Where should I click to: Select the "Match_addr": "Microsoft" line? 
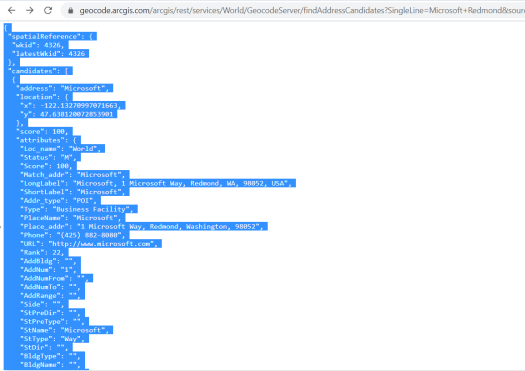pyautogui.click(x=74, y=175)
